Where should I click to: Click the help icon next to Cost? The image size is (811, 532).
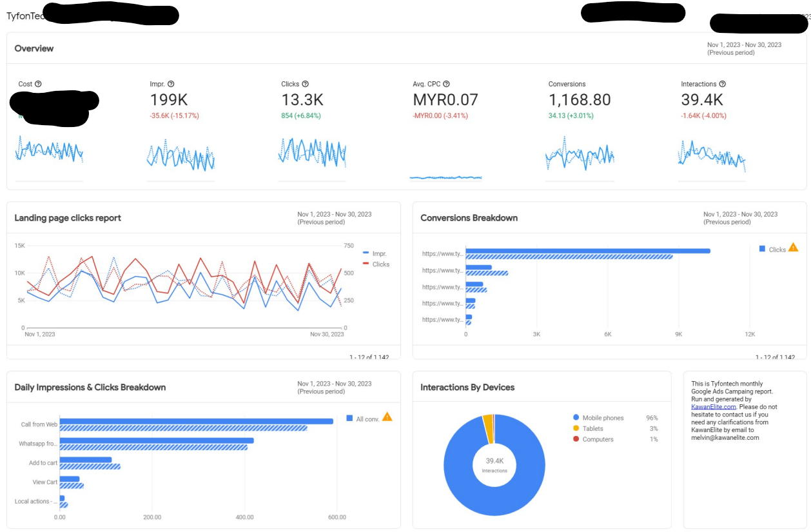[x=38, y=84]
